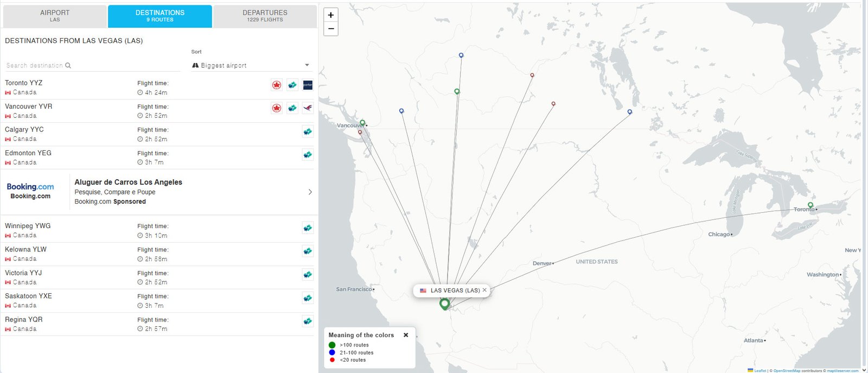Click the Air Canada logo in Toronto row

277,85
